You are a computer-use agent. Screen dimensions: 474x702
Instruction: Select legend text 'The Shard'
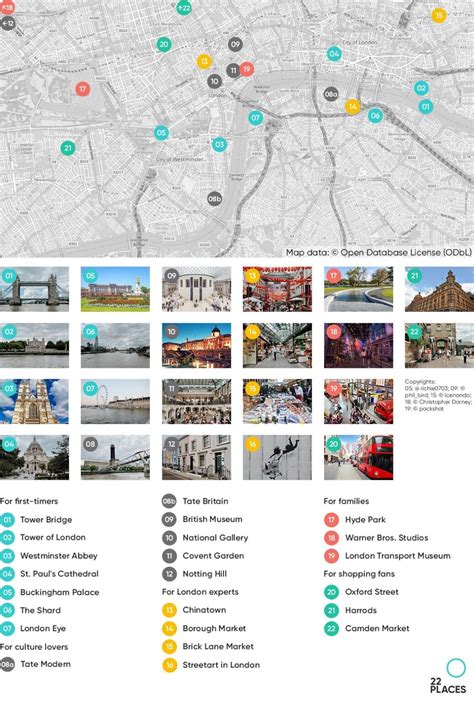click(40, 610)
